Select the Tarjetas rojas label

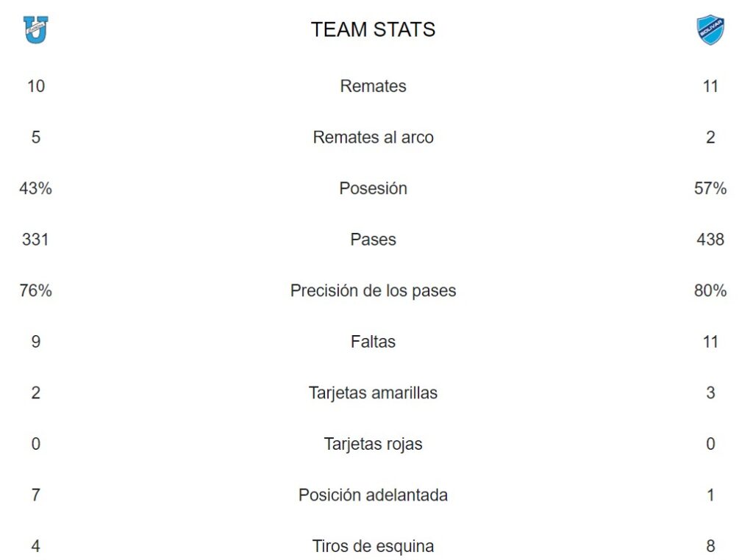[373, 444]
